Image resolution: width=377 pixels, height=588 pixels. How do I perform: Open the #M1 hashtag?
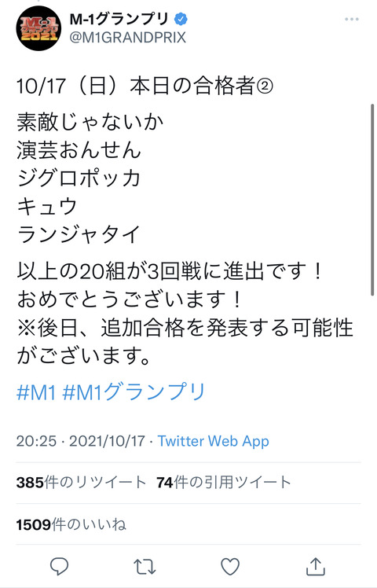point(36,392)
